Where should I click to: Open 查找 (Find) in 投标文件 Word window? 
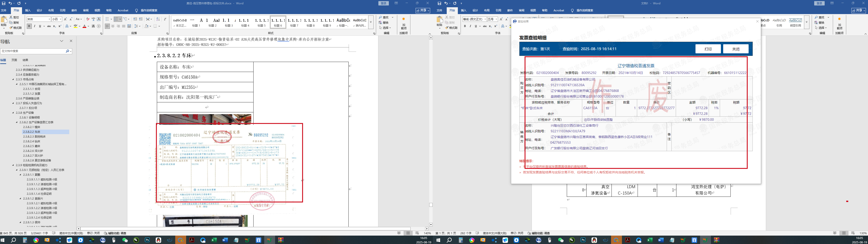[x=384, y=17]
